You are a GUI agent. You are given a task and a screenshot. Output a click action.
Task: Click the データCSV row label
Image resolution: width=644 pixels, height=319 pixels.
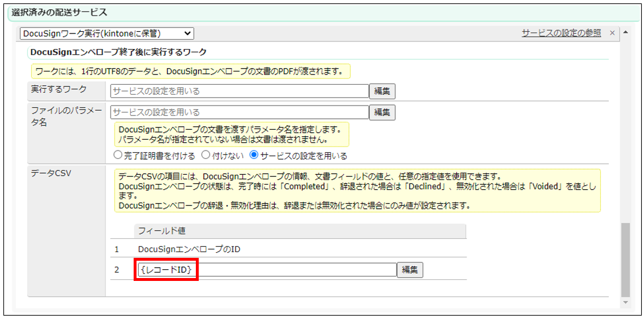[51, 174]
